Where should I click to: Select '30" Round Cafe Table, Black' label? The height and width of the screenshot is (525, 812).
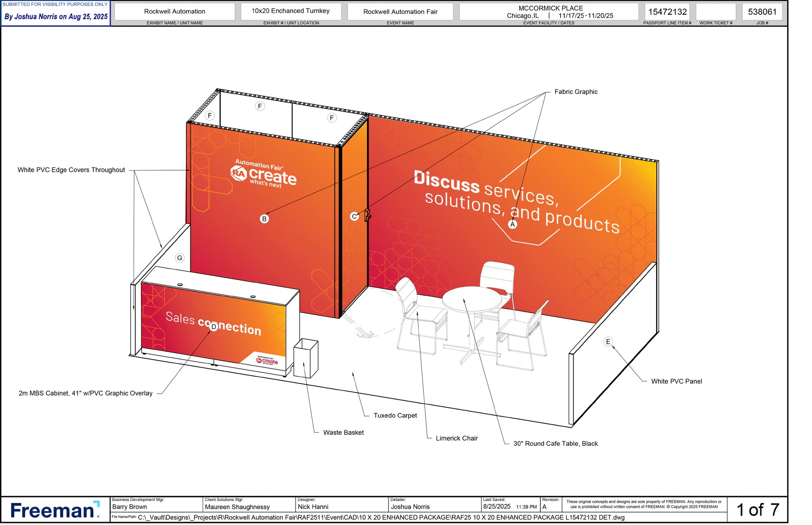[555, 444]
